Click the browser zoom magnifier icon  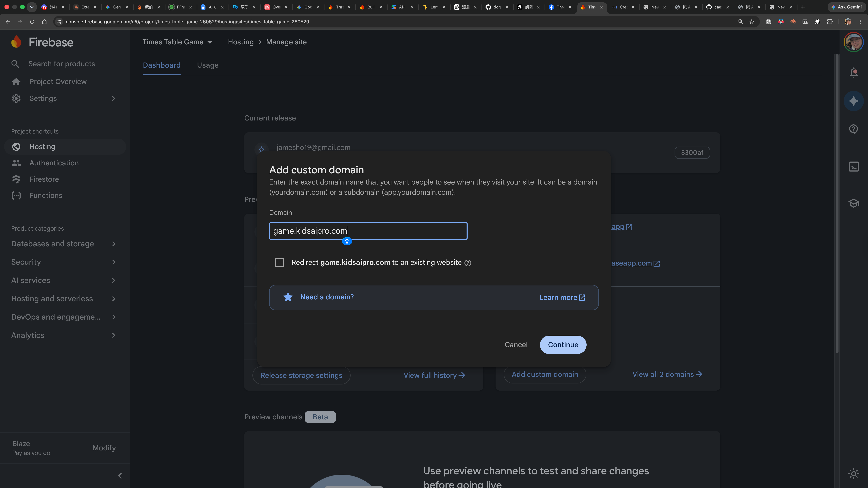741,22
